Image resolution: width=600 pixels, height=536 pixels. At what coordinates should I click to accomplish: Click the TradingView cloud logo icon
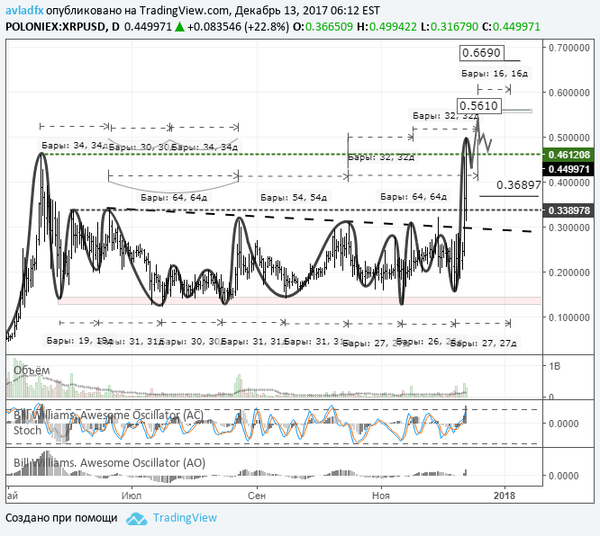pos(137,518)
